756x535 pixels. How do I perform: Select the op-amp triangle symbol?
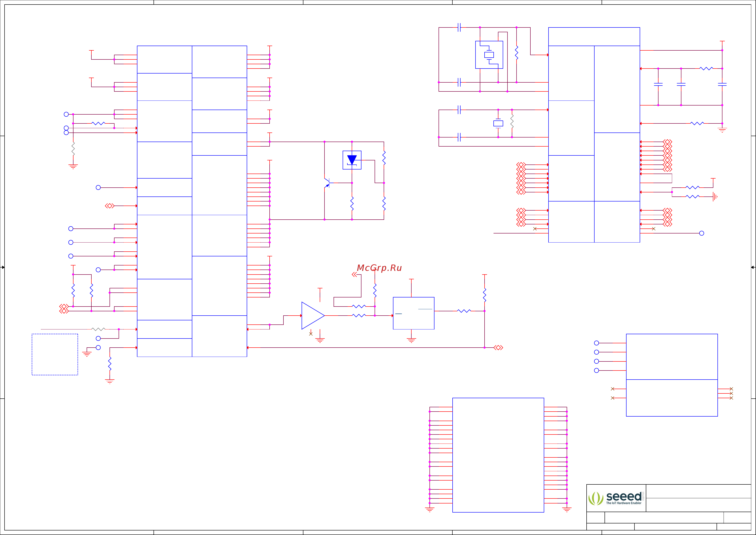pos(313,316)
